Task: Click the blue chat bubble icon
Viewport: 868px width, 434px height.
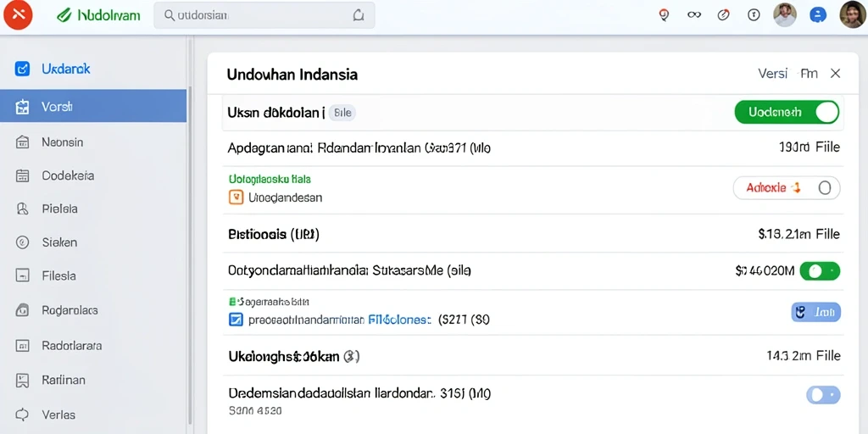Action: tap(818, 15)
